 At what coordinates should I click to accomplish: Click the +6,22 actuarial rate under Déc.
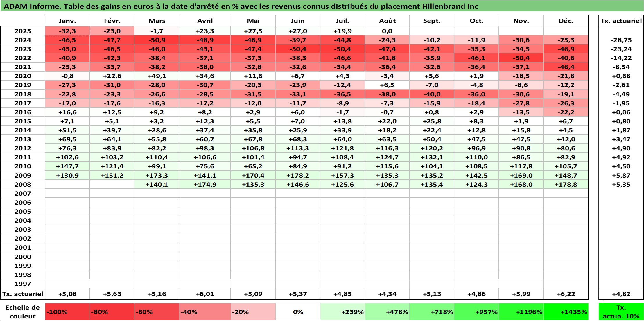(566, 294)
